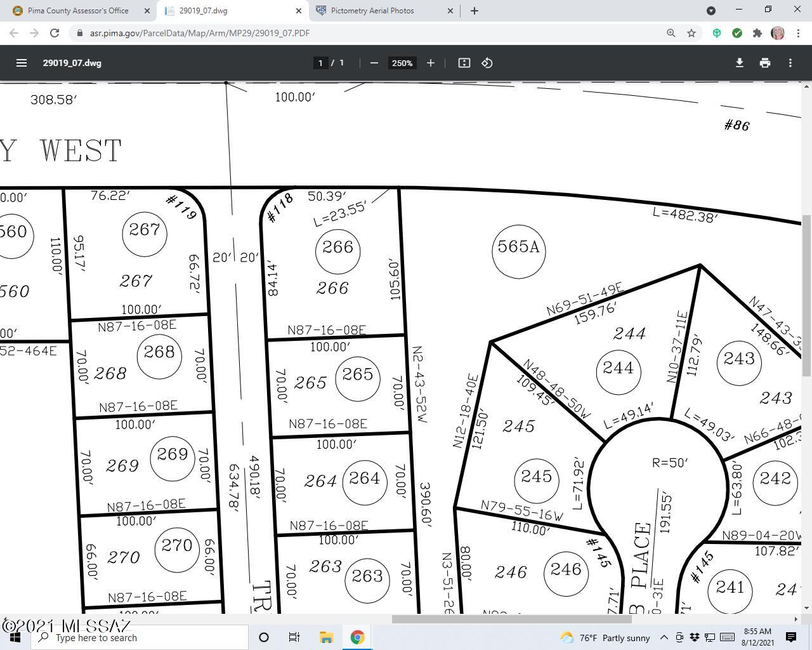Image resolution: width=812 pixels, height=650 pixels.
Task: Open File Explorer from the taskbar
Action: click(x=326, y=637)
